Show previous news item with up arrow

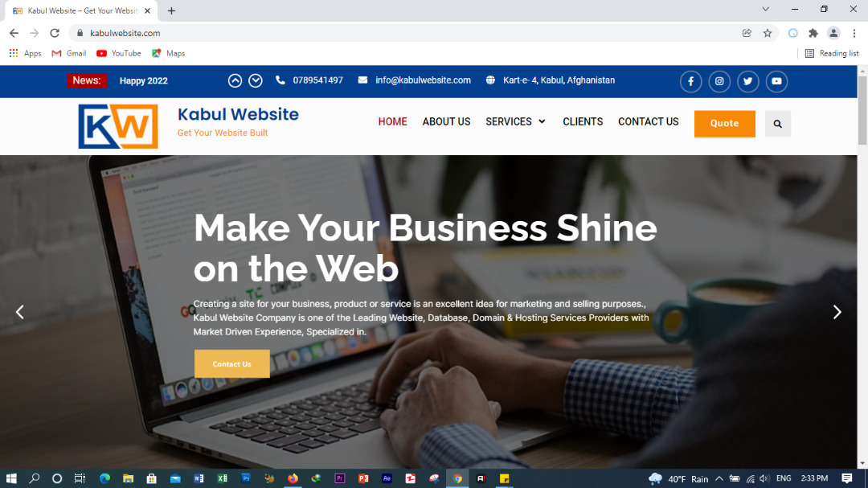(x=235, y=80)
